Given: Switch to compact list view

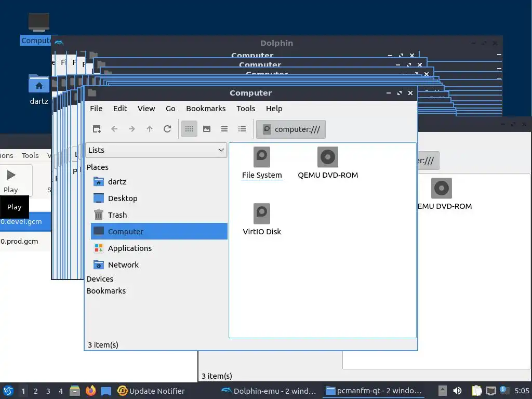Looking at the screenshot, I should (x=224, y=129).
